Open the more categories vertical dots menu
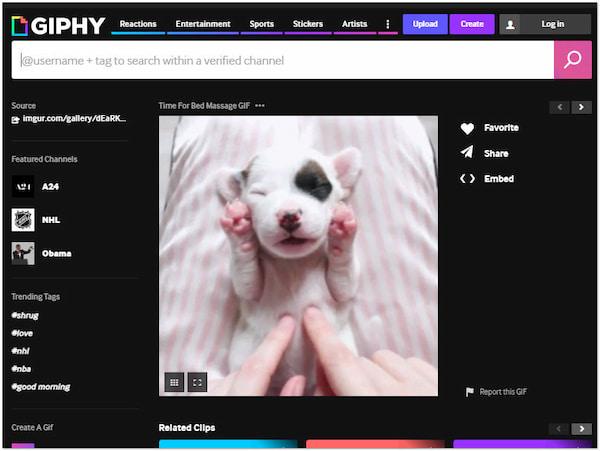600x451 pixels. pyautogui.click(x=388, y=24)
